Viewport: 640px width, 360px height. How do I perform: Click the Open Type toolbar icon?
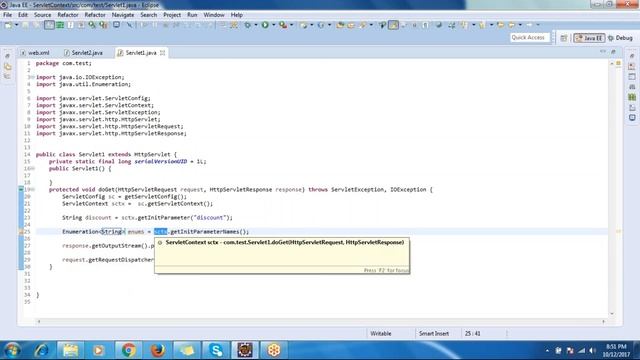coord(340,25)
